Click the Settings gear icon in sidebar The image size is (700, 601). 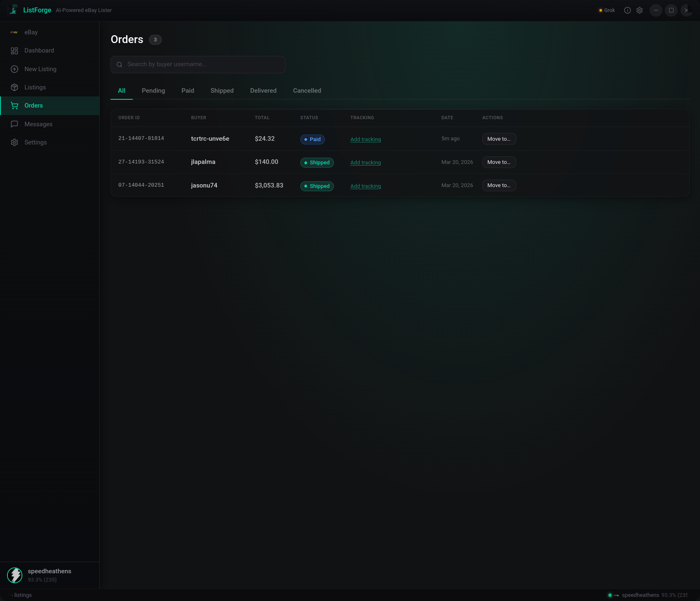point(14,142)
